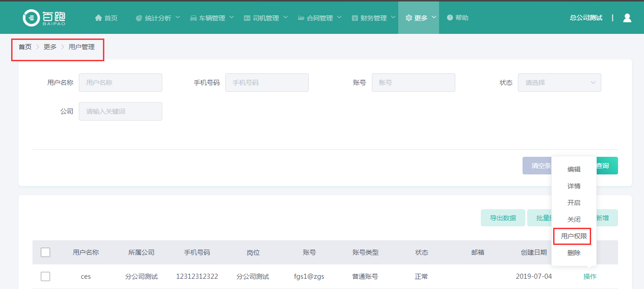Click the finance management icon
Image resolution: width=644 pixels, height=289 pixels.
click(x=355, y=18)
